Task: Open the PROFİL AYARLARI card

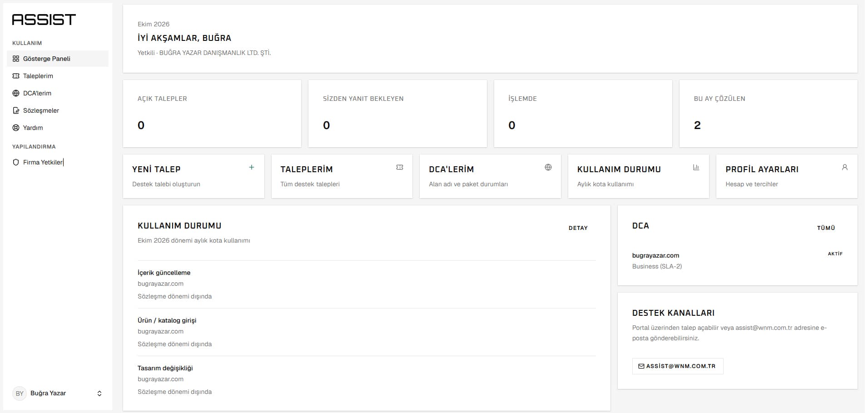Action: tap(787, 176)
